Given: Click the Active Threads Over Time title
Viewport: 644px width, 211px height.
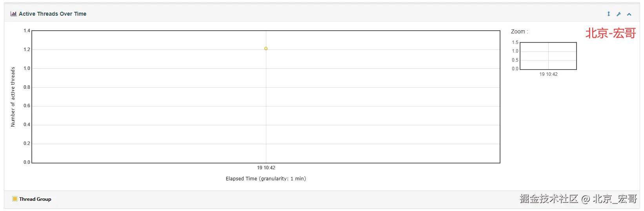Looking at the screenshot, I should tap(53, 14).
